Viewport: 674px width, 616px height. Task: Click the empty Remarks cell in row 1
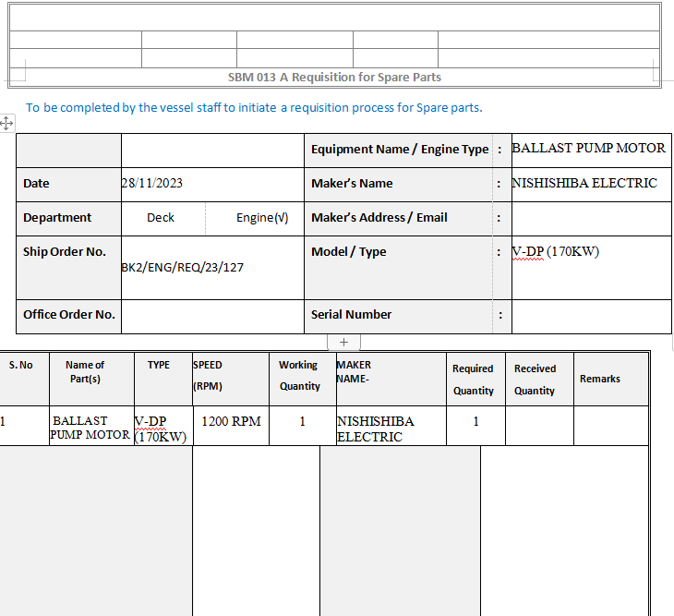(x=610, y=426)
